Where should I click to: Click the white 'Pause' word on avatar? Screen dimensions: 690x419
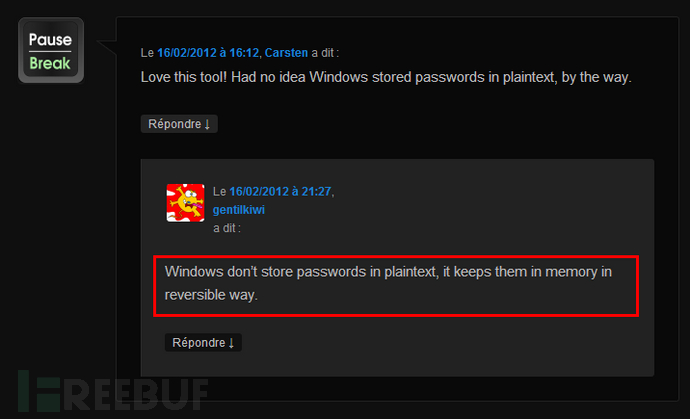50,40
